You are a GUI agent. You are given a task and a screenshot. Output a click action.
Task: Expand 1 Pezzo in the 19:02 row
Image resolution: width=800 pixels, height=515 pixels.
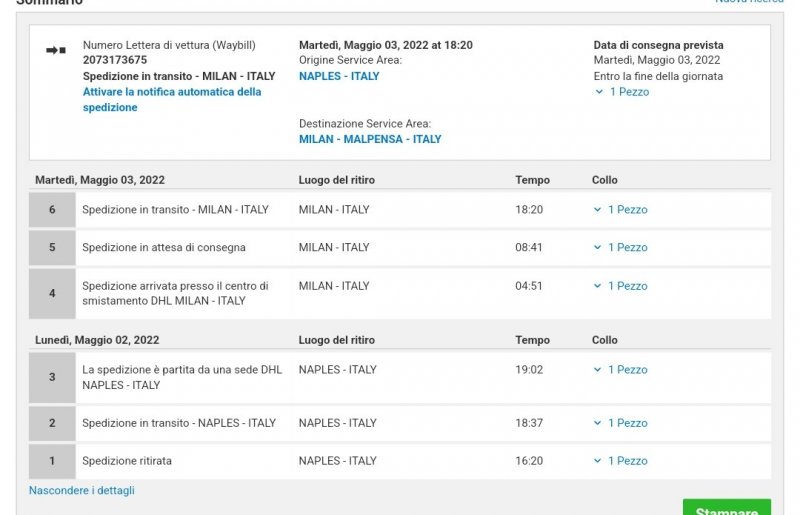coord(620,370)
